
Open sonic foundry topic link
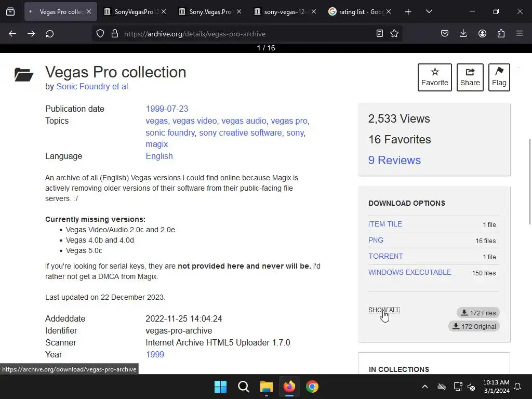coord(170,132)
